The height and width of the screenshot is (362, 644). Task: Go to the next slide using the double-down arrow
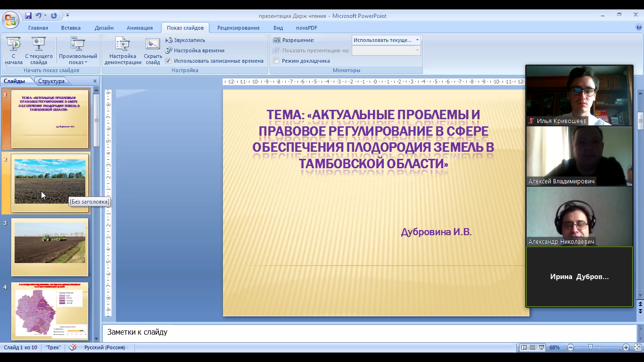[640, 311]
